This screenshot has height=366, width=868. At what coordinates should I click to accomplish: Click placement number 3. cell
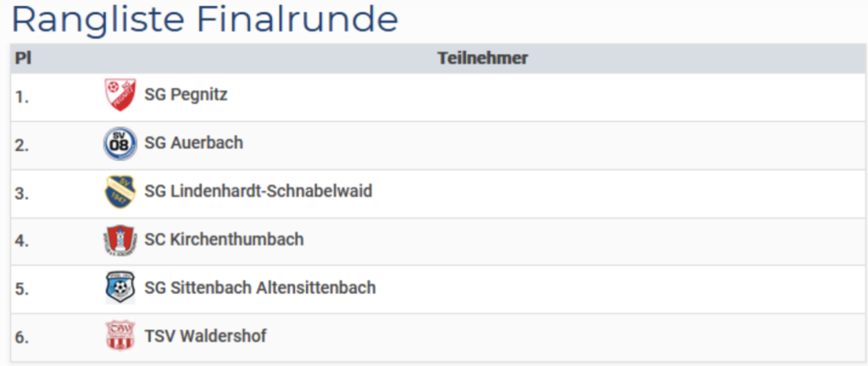(x=22, y=192)
